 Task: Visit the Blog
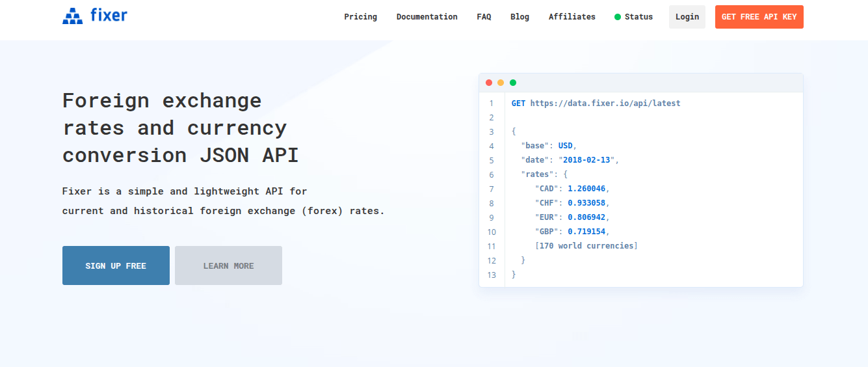click(x=519, y=17)
